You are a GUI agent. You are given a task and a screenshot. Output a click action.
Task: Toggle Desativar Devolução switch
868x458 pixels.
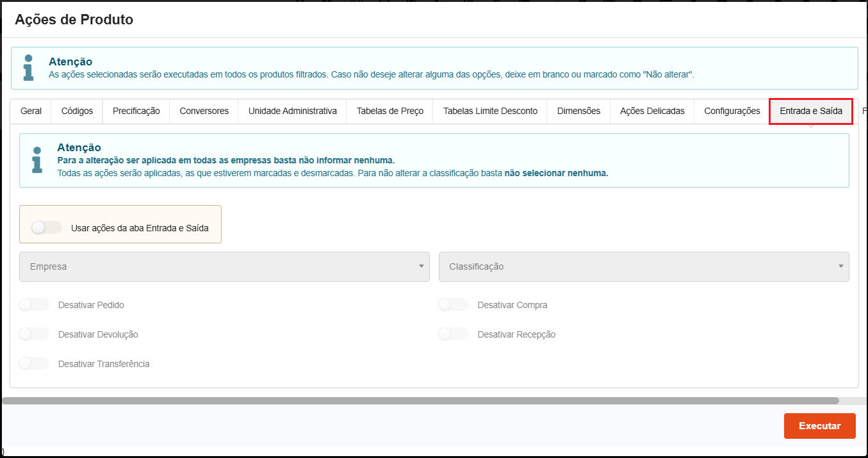tap(34, 334)
